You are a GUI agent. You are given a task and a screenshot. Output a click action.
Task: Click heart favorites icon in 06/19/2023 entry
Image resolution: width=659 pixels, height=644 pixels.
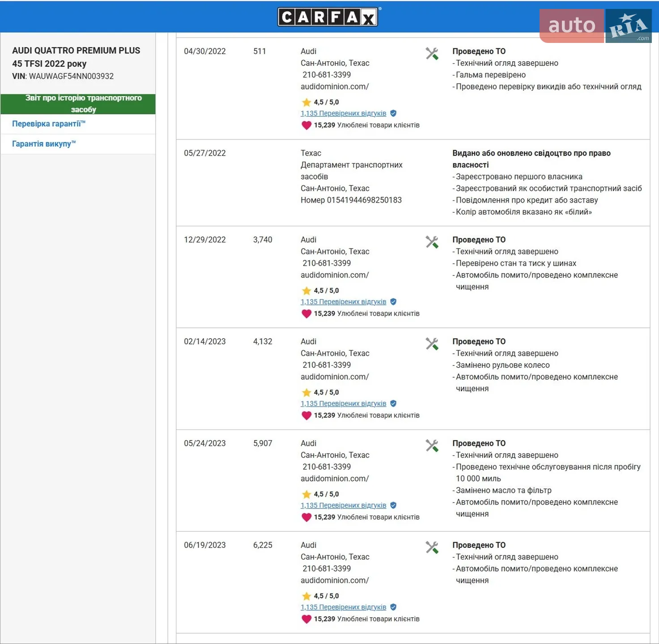click(x=306, y=619)
